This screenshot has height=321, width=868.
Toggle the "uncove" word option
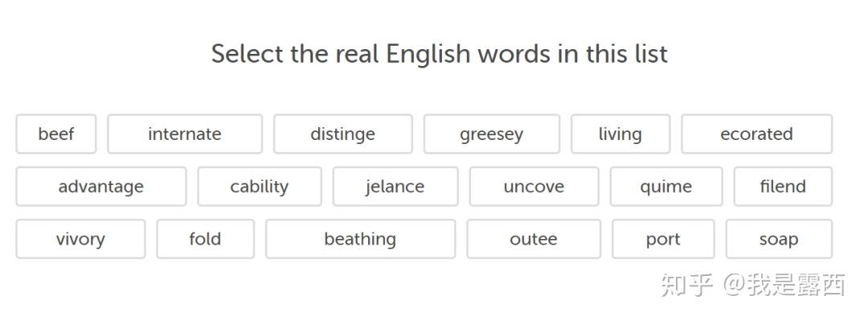click(x=534, y=187)
